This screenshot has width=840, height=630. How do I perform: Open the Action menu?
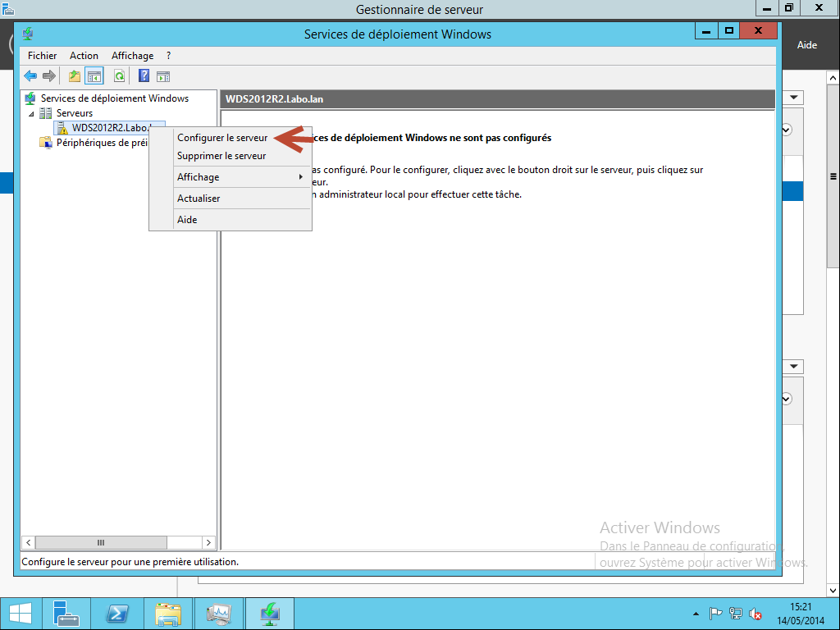(84, 56)
